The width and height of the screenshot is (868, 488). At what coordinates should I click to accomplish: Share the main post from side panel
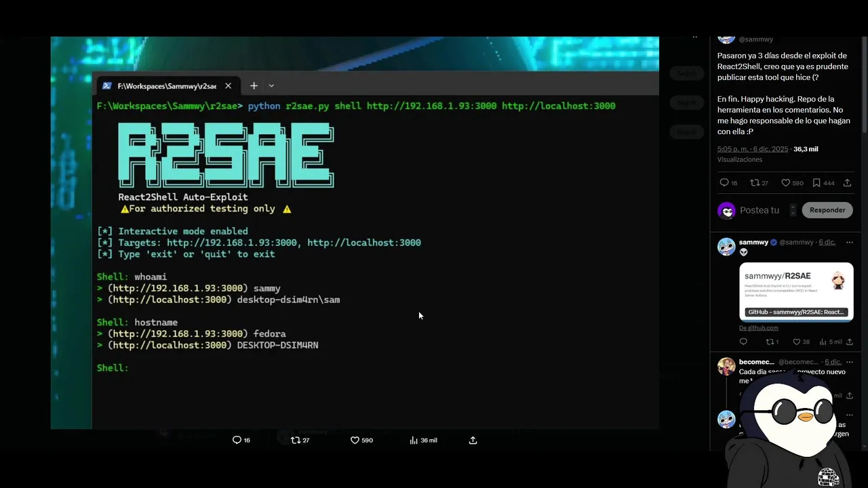click(847, 183)
